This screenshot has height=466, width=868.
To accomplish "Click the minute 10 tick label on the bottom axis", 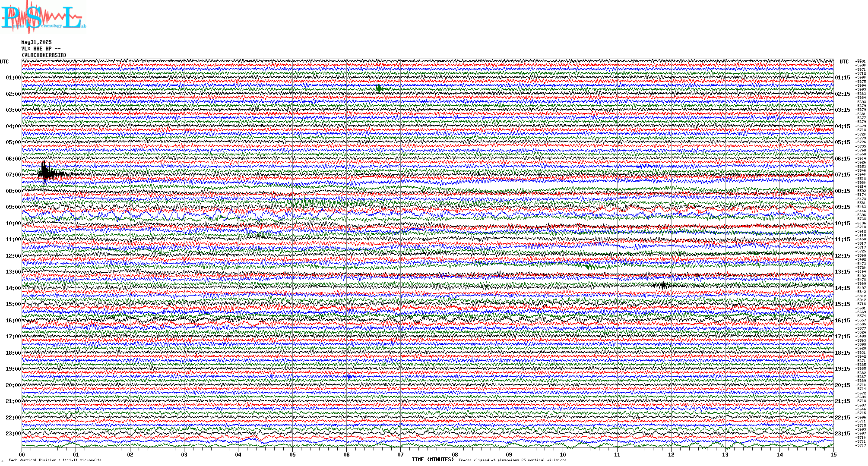I will point(563,454).
